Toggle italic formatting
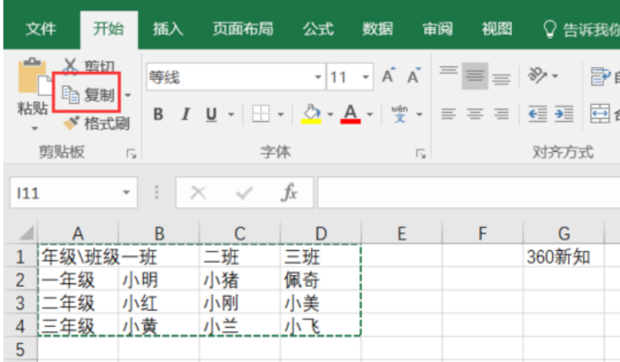This screenshot has height=362, width=620. [x=185, y=115]
